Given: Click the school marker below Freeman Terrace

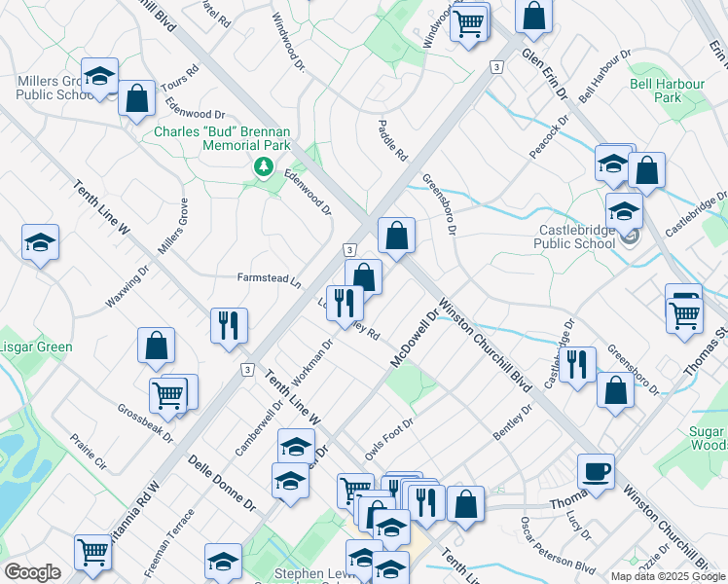Looking at the screenshot, I should click(223, 562).
